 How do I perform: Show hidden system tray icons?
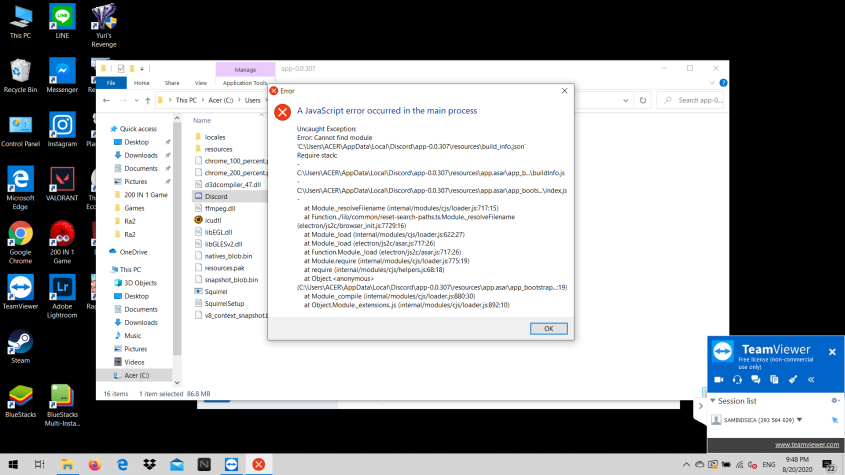click(x=685, y=464)
